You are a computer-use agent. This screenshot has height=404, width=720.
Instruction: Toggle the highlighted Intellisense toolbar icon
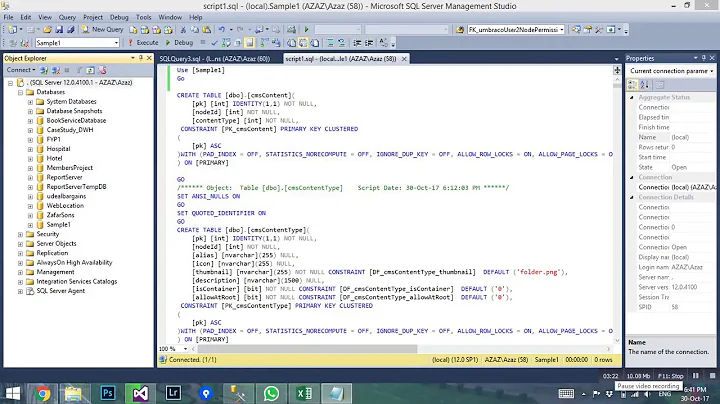249,43
